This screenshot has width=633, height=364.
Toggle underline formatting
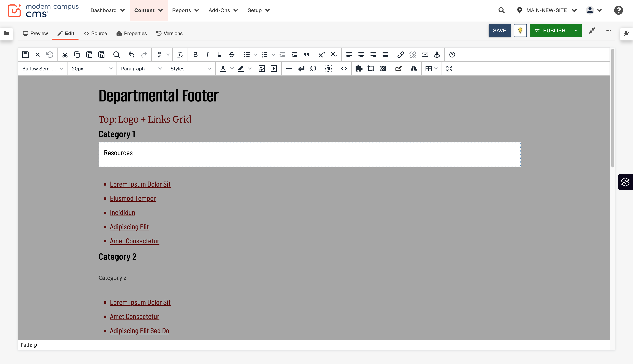[x=220, y=55]
